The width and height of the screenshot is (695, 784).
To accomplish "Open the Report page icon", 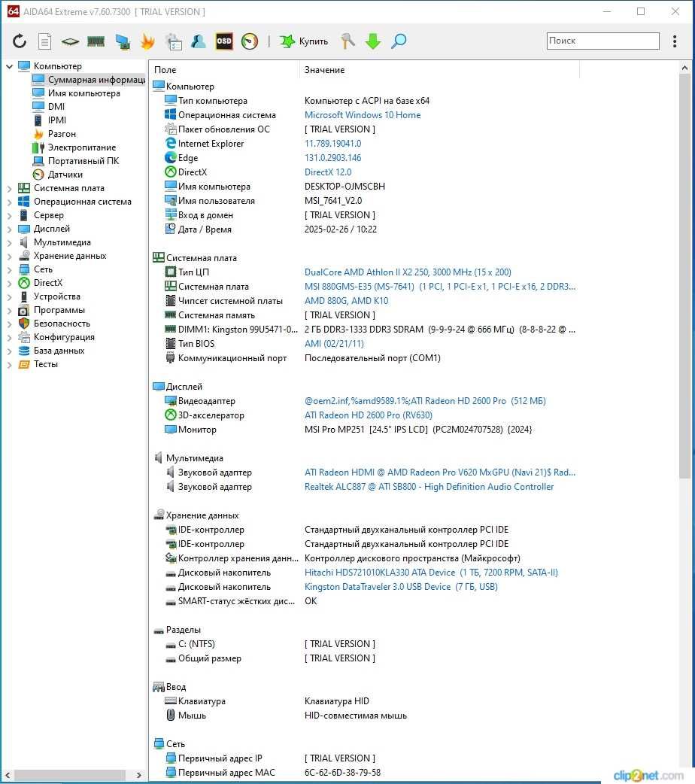I will coord(45,41).
